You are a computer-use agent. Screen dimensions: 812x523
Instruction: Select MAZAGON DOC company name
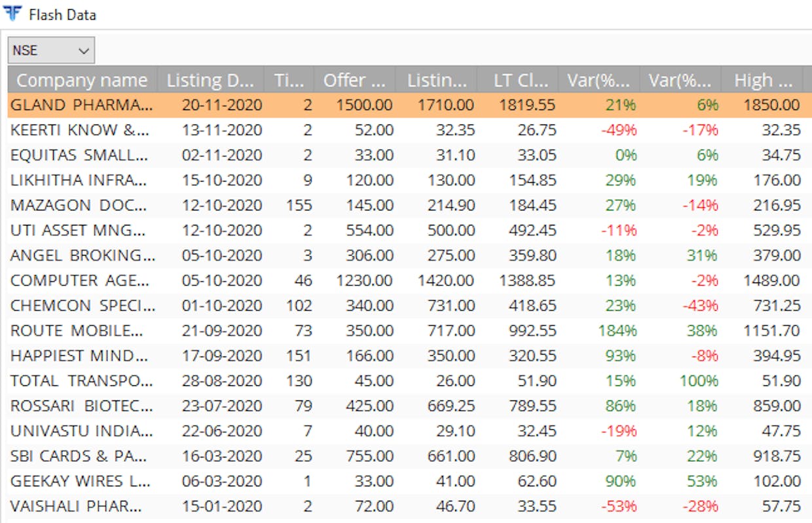click(x=79, y=205)
